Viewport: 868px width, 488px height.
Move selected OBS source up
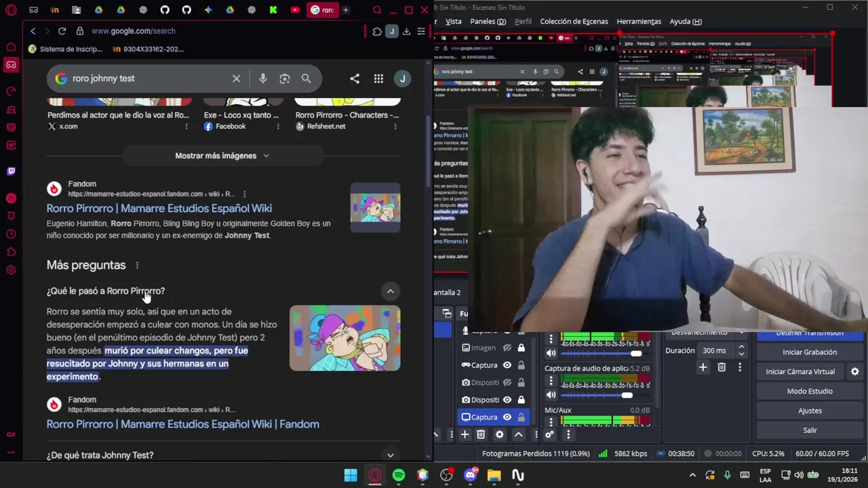click(518, 434)
